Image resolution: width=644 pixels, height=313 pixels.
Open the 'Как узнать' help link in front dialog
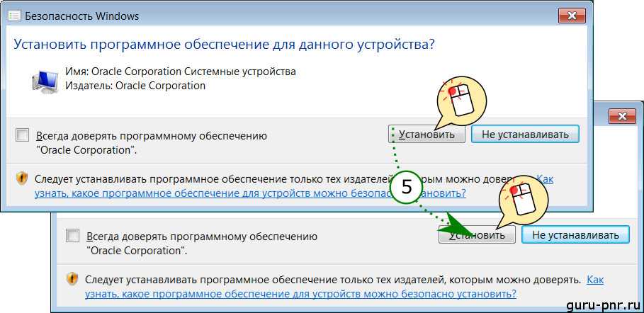(251, 193)
